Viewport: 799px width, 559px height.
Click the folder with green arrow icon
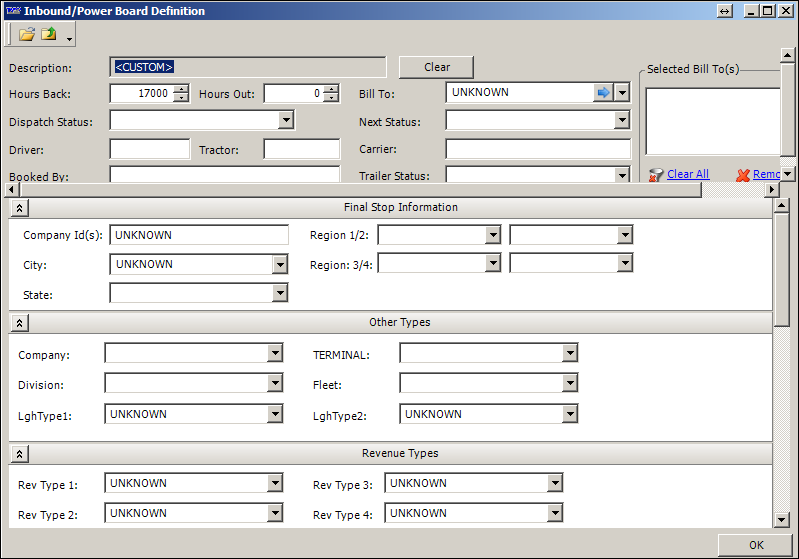coord(48,35)
